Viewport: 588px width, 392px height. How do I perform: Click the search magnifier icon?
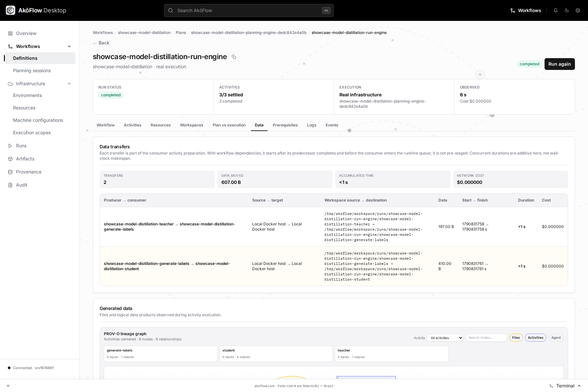click(x=171, y=10)
